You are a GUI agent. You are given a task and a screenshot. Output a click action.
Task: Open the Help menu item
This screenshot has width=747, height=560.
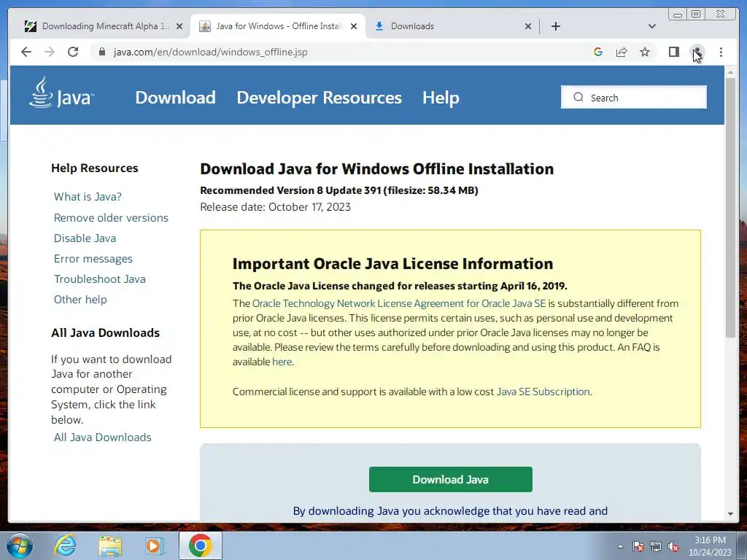tap(441, 98)
